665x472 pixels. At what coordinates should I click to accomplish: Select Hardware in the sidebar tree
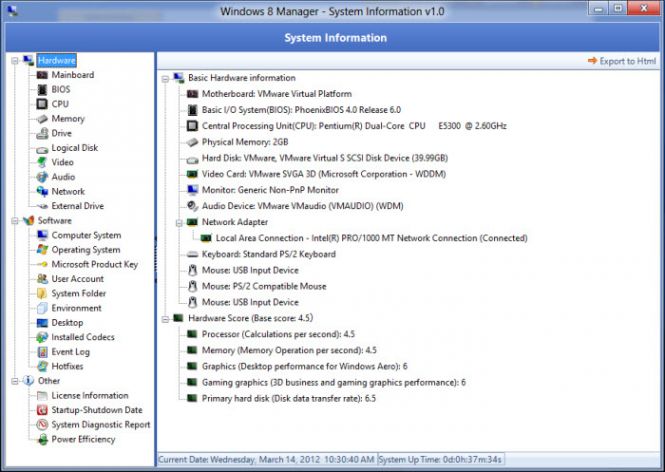(x=56, y=60)
